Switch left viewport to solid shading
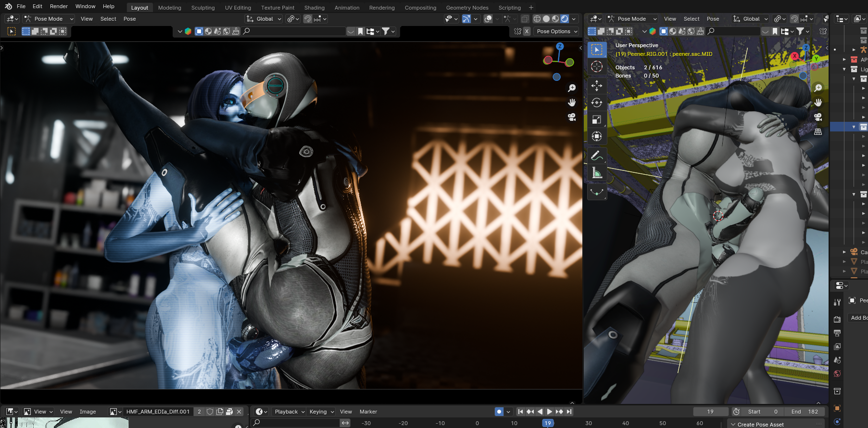Viewport: 868px width, 428px height. [x=546, y=19]
